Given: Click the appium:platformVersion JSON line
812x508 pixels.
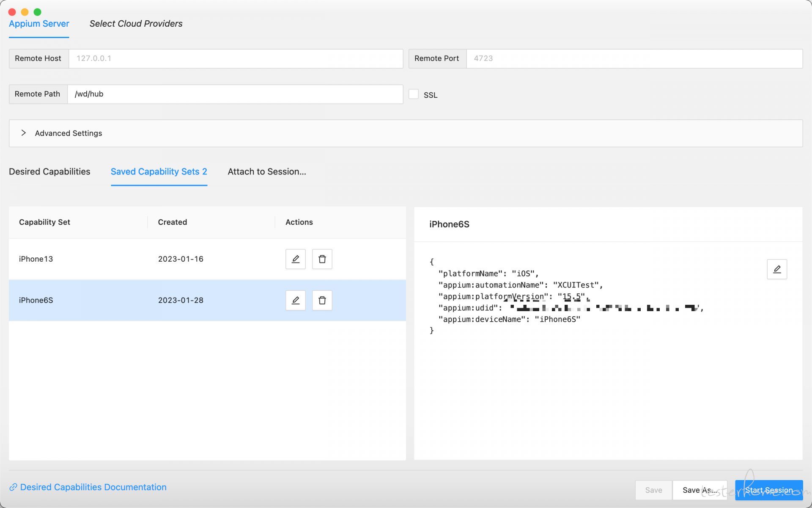Looking at the screenshot, I should pyautogui.click(x=514, y=296).
